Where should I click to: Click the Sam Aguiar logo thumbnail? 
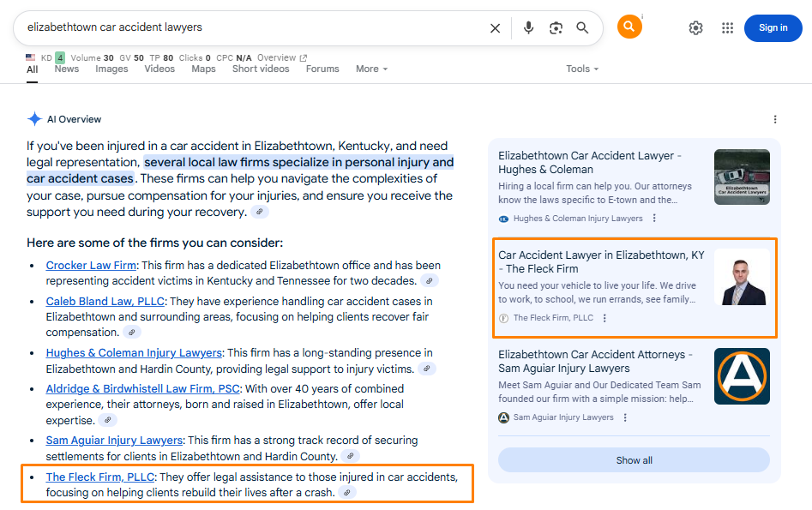742,376
